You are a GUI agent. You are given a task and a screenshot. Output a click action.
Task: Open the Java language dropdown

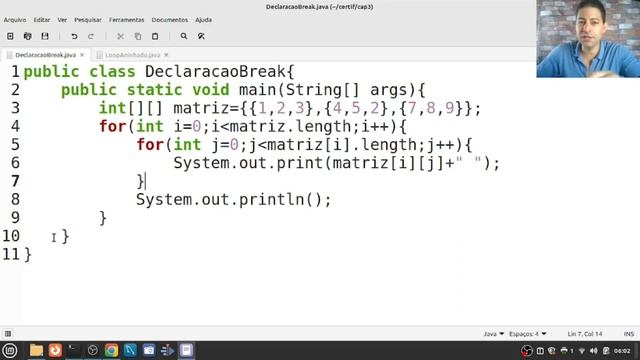[493, 334]
